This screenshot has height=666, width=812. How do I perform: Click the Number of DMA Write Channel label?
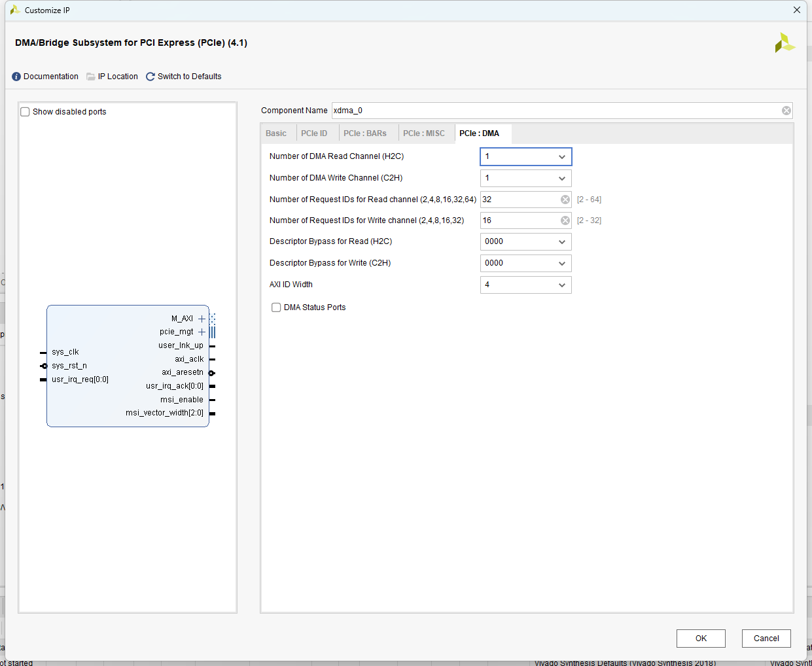336,178
